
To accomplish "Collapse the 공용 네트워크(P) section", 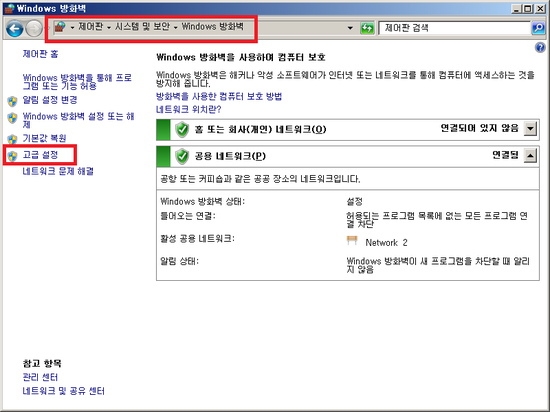I will (530, 155).
